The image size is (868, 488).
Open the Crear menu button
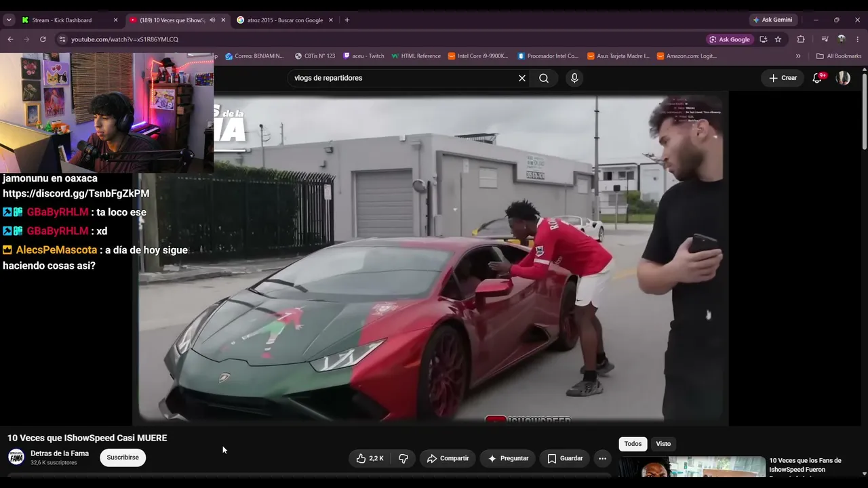point(783,78)
